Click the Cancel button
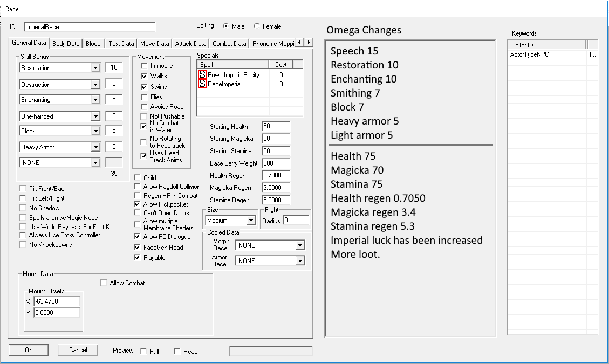The width and height of the screenshot is (609, 364). click(x=78, y=350)
